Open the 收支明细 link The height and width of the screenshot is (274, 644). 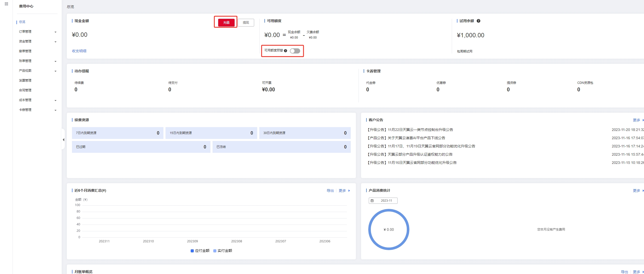[79, 51]
